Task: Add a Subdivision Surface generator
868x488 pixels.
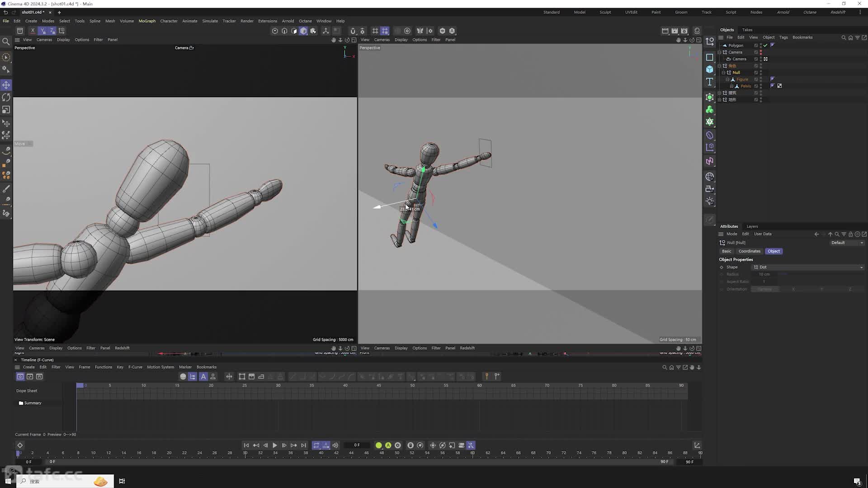Action: click(x=709, y=97)
